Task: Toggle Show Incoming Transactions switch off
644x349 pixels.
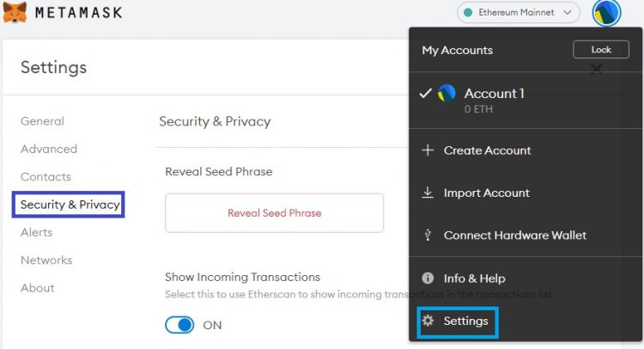Action: (x=179, y=325)
